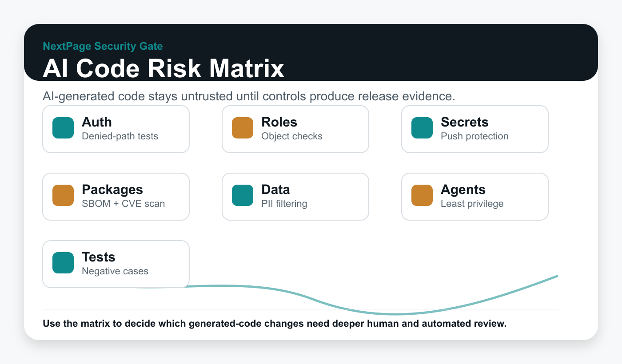Click the 'Use the matrix to decide' footer note

[275, 324]
